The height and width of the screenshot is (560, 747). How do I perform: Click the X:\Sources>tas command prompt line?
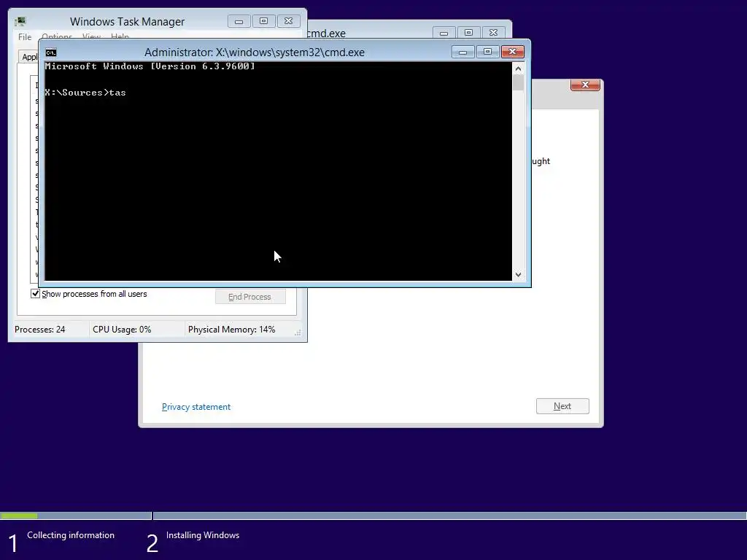tap(85, 93)
